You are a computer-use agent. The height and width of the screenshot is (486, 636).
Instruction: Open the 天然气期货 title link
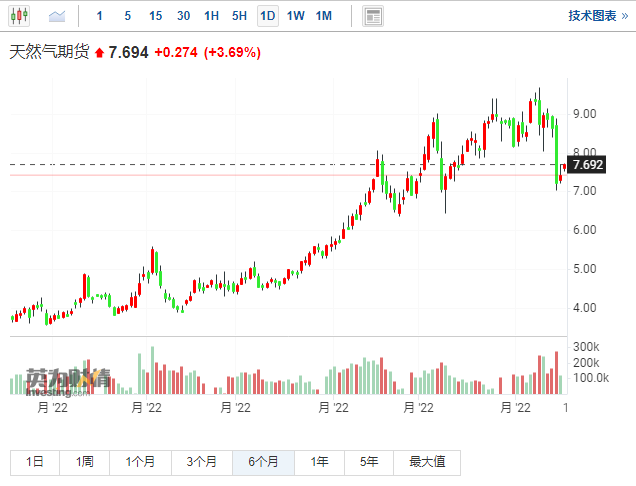click(48, 52)
